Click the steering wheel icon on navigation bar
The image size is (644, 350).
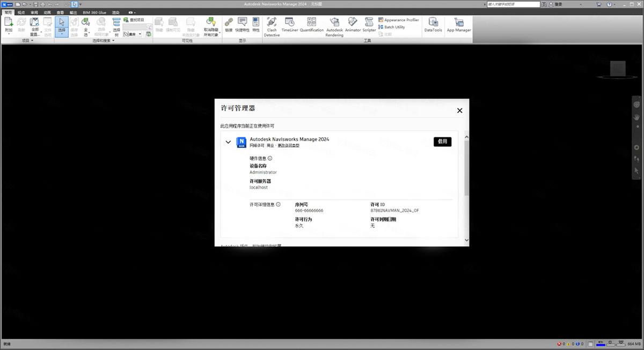click(x=636, y=105)
